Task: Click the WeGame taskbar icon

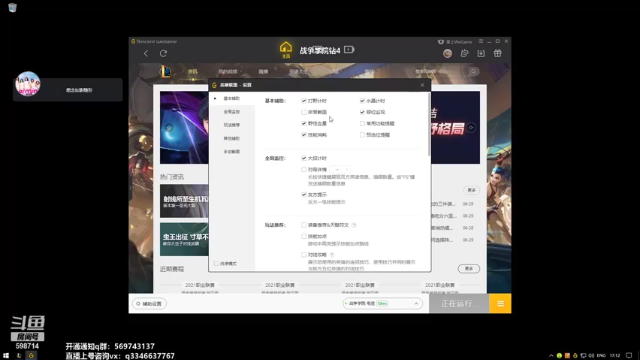Action: pos(31,356)
